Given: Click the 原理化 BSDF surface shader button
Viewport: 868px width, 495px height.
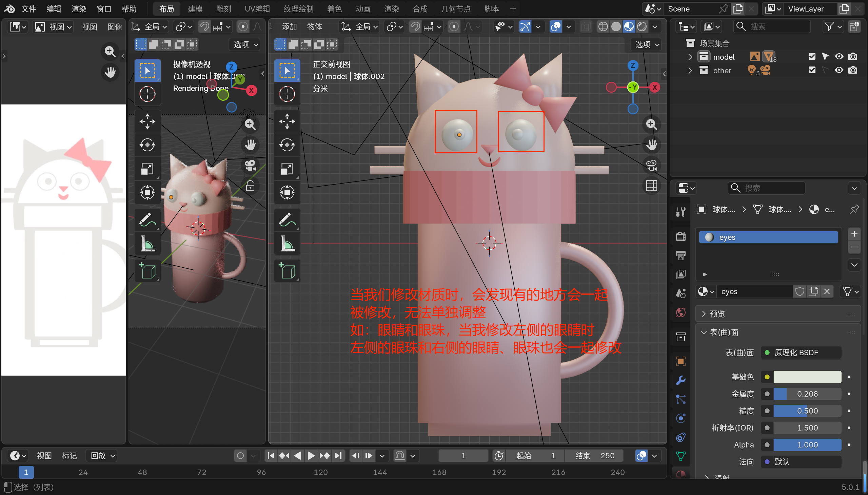Looking at the screenshot, I should [x=802, y=353].
